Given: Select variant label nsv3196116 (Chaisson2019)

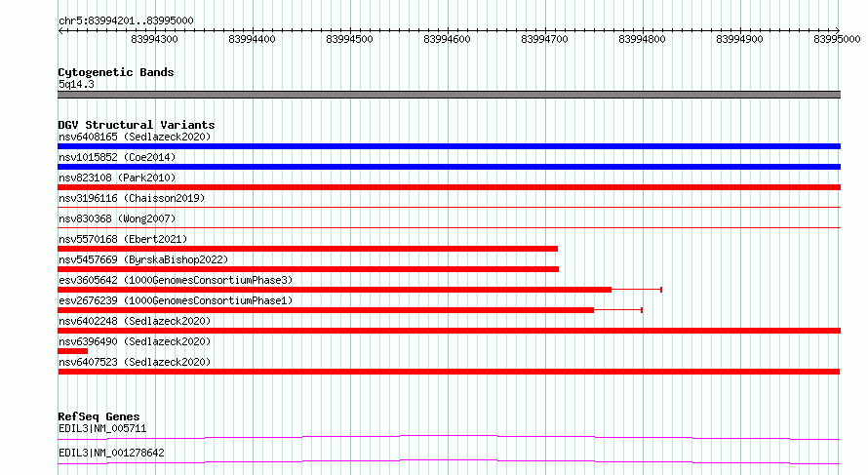Looking at the screenshot, I should pyautogui.click(x=132, y=198).
